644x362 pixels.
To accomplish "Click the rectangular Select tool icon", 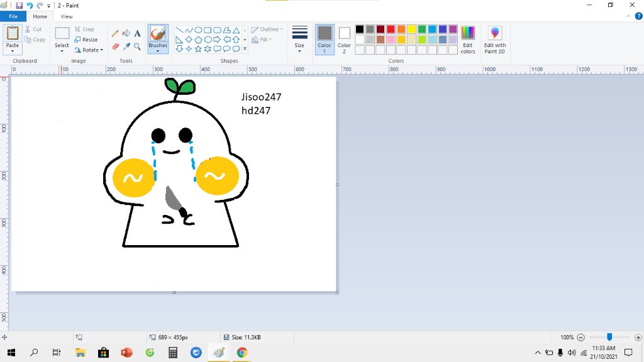I will [62, 33].
